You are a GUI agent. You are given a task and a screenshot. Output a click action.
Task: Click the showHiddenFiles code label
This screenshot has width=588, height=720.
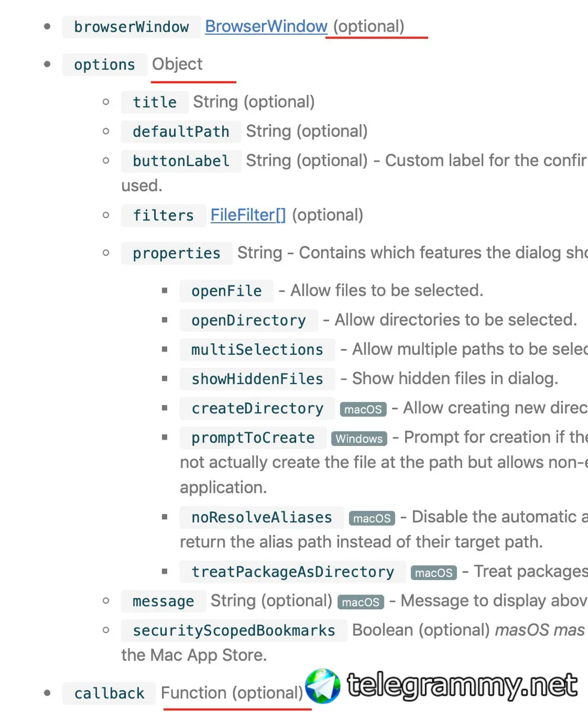tap(257, 379)
